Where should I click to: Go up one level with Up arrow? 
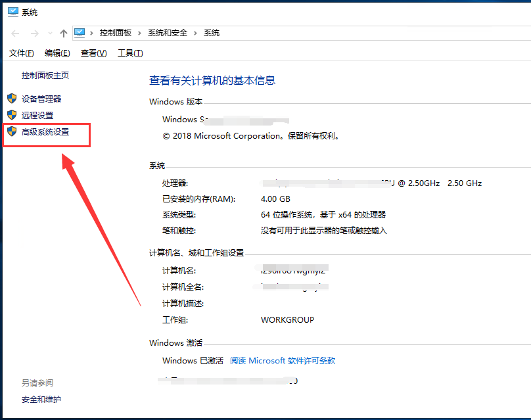[x=64, y=34]
